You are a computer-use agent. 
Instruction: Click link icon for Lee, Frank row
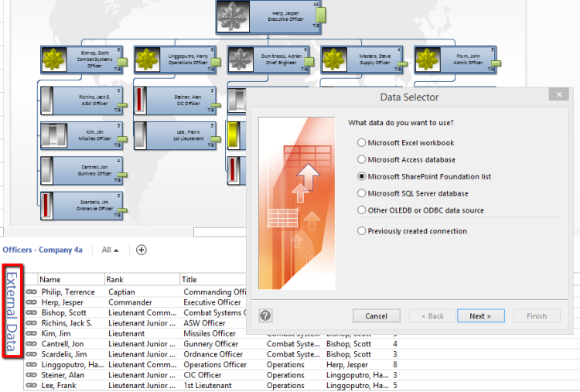pos(32,385)
